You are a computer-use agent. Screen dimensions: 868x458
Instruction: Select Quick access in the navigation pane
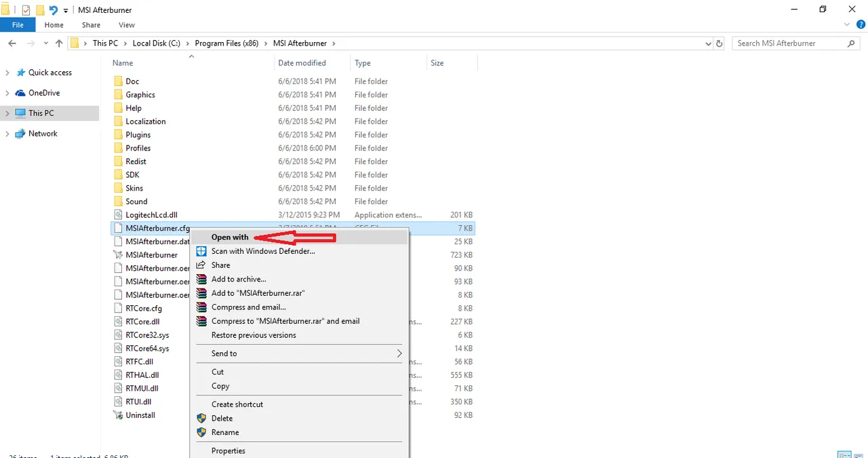(50, 73)
